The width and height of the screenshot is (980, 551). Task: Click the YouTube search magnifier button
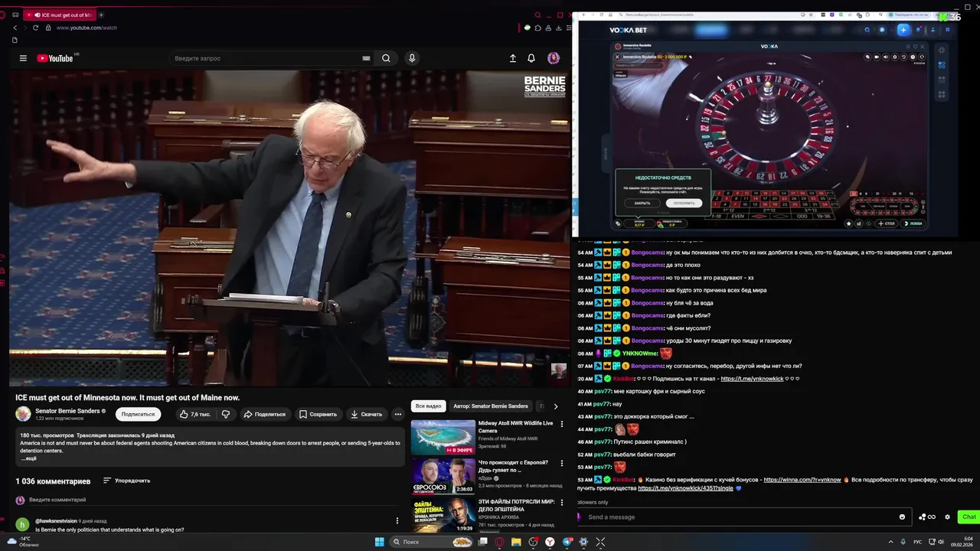[386, 58]
